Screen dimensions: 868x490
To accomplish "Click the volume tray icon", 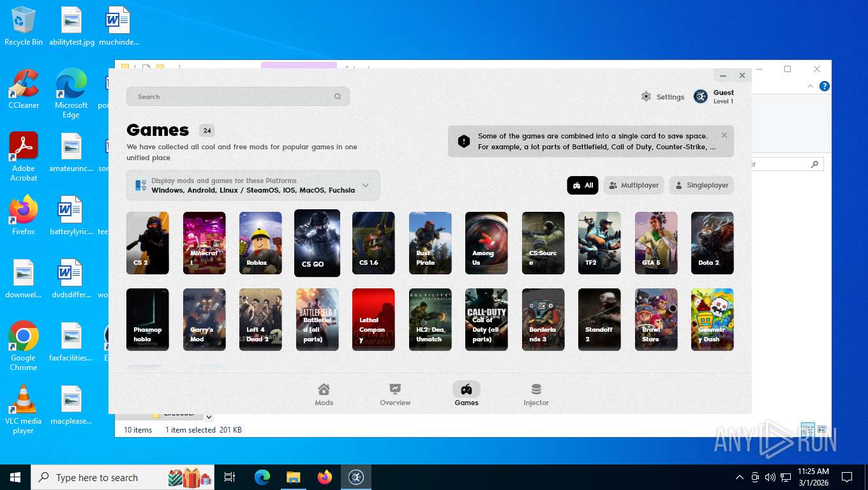I will pyautogui.click(x=770, y=477).
